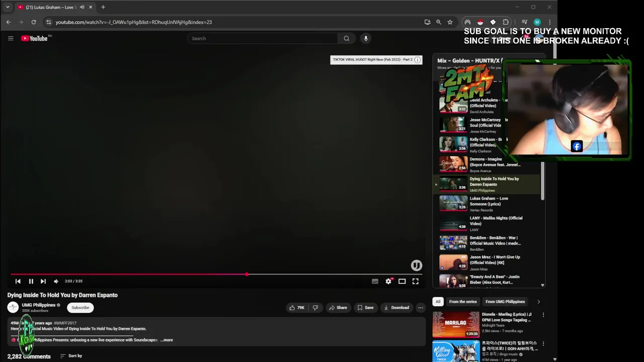View site information in the address bar
Screen dimensions: 644x362
pos(48,22)
